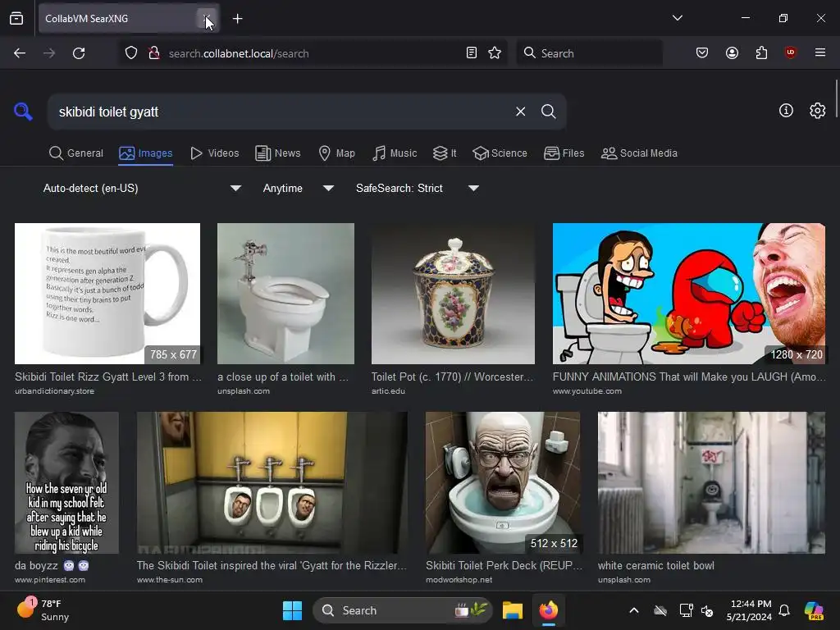Open the Firefox View tab icon

pos(16,18)
